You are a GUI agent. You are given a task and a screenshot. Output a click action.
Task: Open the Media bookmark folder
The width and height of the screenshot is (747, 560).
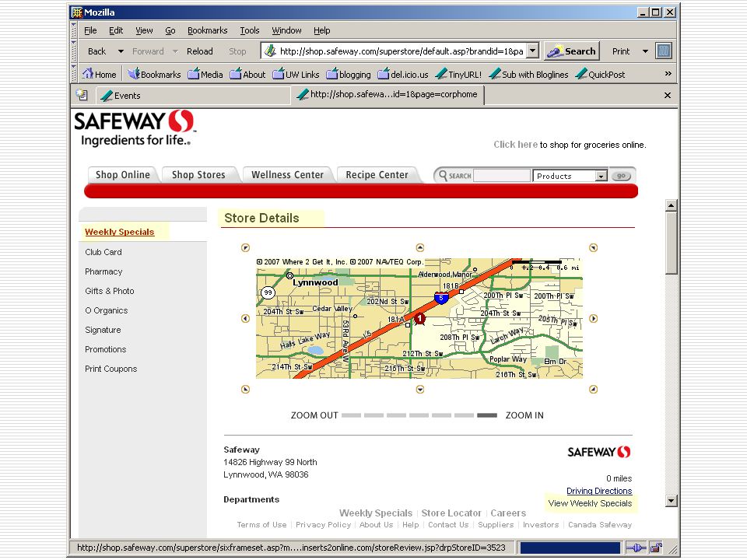pyautogui.click(x=205, y=75)
